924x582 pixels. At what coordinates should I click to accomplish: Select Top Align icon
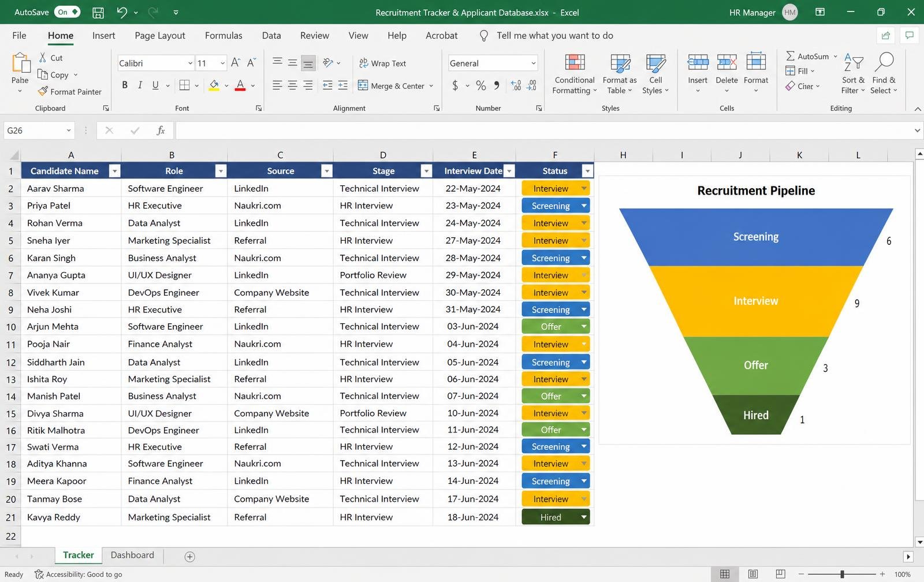277,62
